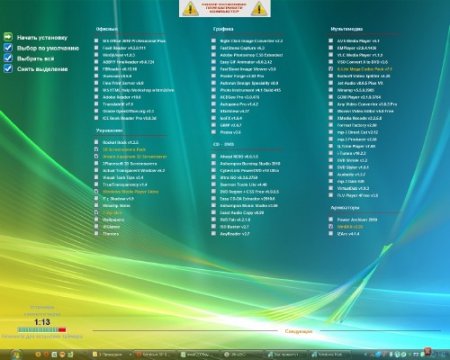The width and height of the screenshot is (450, 360).
Task: Click the 1:13 countdown timer
Action: pos(42,322)
